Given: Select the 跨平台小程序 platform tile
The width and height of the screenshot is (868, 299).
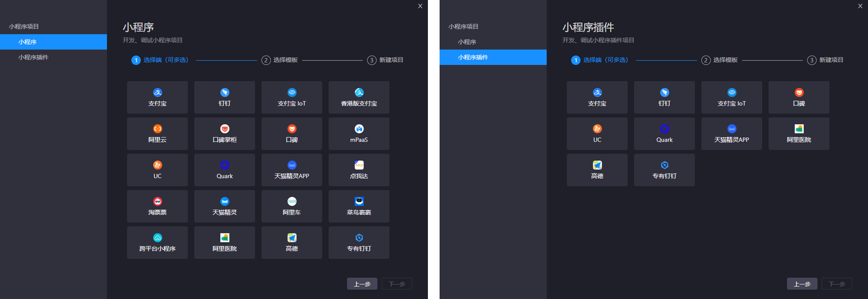Looking at the screenshot, I should pos(157,243).
